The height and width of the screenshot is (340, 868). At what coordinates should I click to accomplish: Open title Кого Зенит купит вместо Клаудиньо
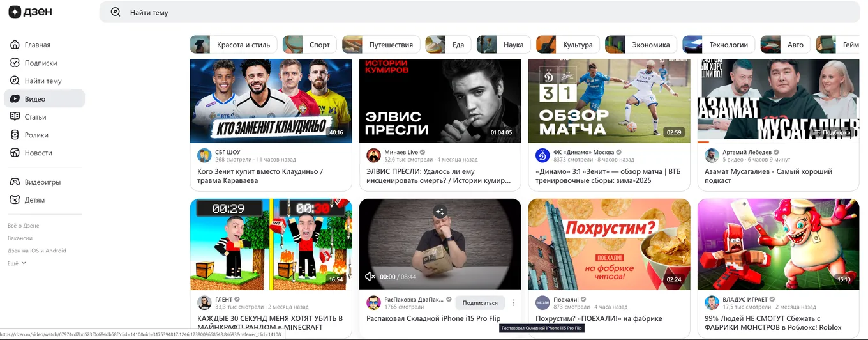[260, 176]
